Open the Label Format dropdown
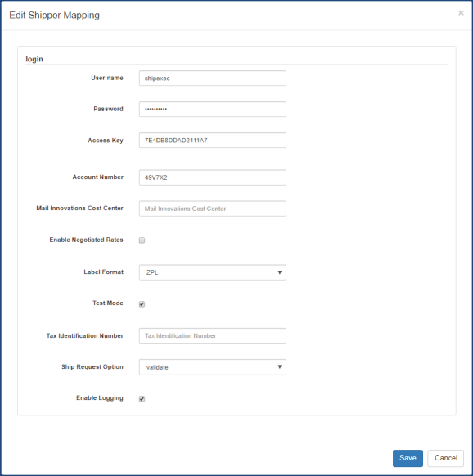The width and height of the screenshot is (473, 476). [x=212, y=272]
